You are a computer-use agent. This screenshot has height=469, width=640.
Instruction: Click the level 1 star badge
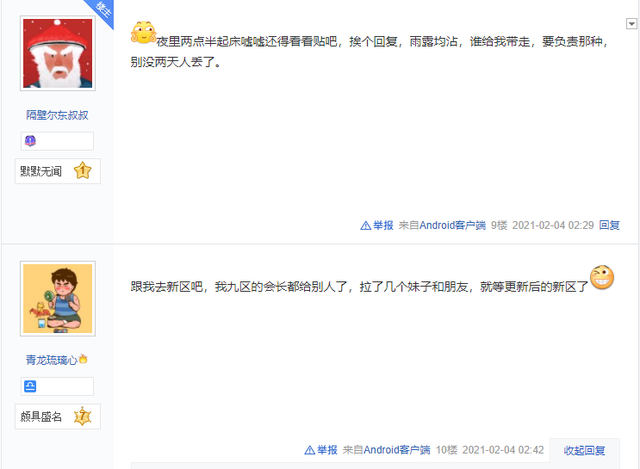82,171
